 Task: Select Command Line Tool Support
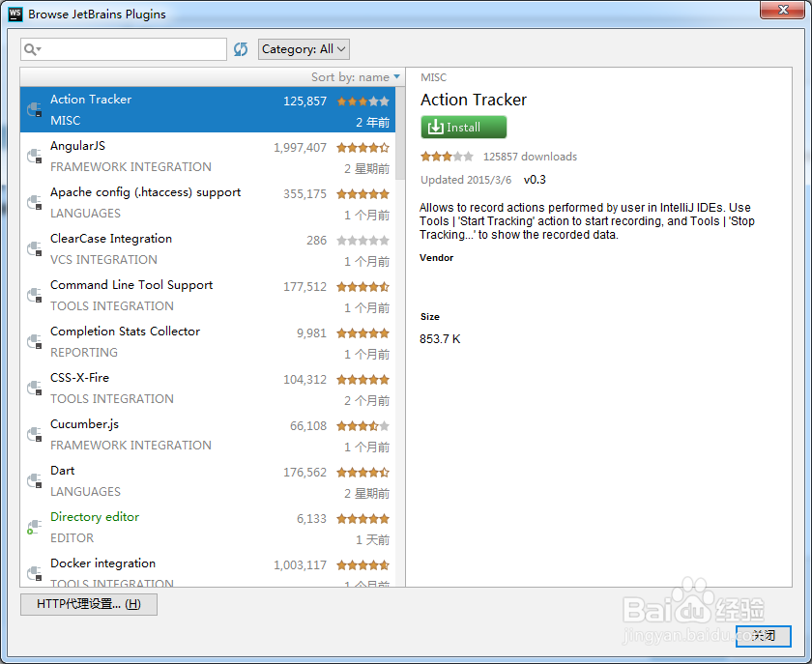coord(208,295)
